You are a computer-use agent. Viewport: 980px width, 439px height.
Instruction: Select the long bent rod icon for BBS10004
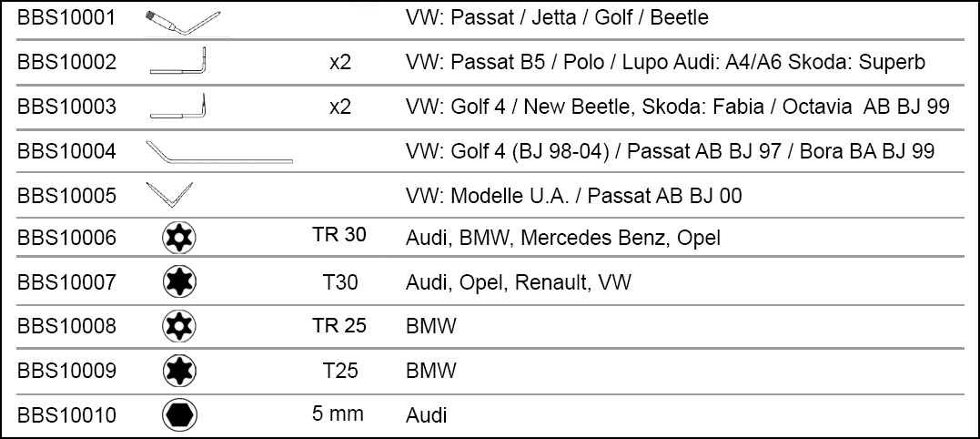(x=218, y=151)
